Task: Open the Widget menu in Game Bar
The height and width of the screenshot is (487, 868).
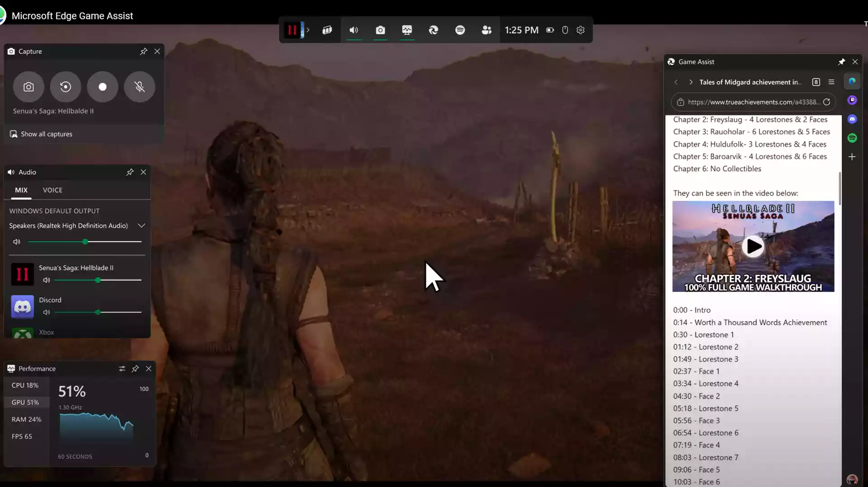Action: (327, 30)
